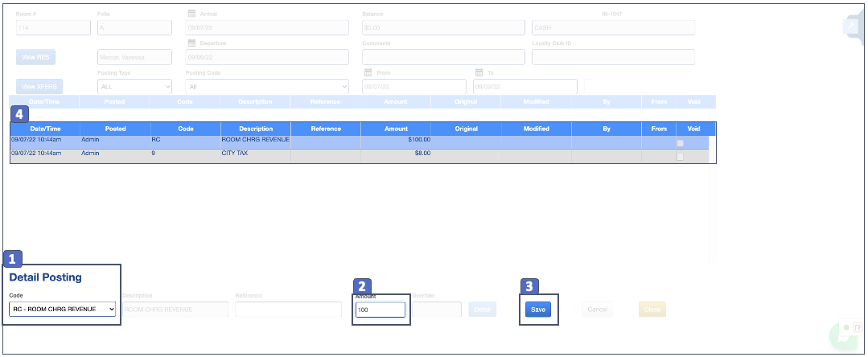Click the View XFERS button
The image size is (868, 357).
click(x=39, y=87)
